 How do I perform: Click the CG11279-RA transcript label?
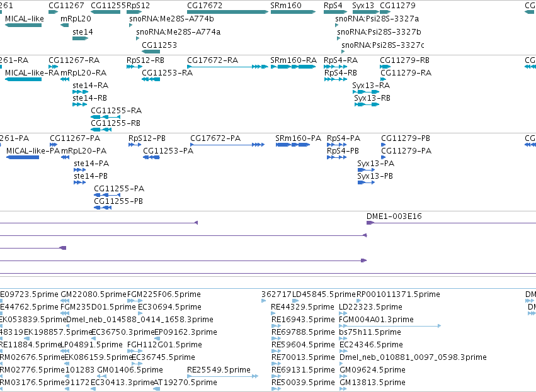[x=406, y=73]
